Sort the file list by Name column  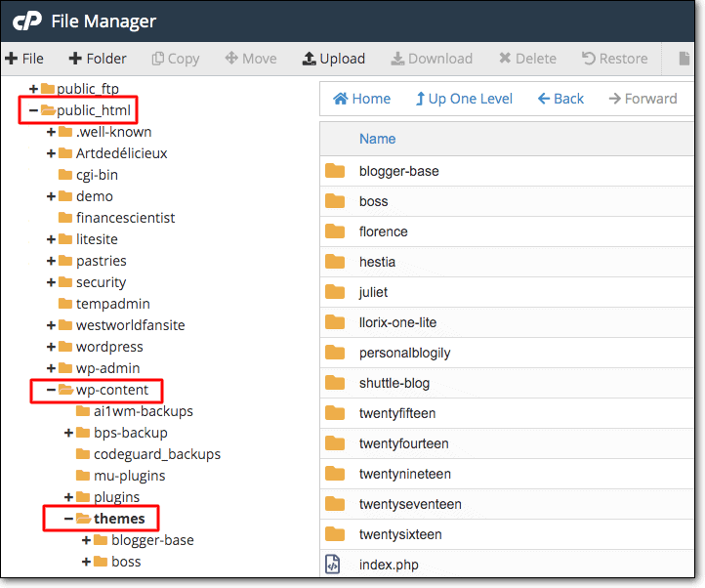tap(377, 139)
